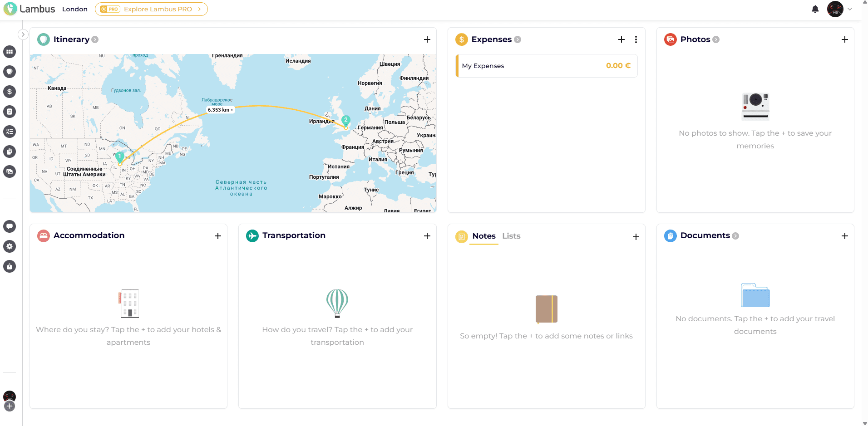
Task: Add a new document
Action: tap(844, 236)
